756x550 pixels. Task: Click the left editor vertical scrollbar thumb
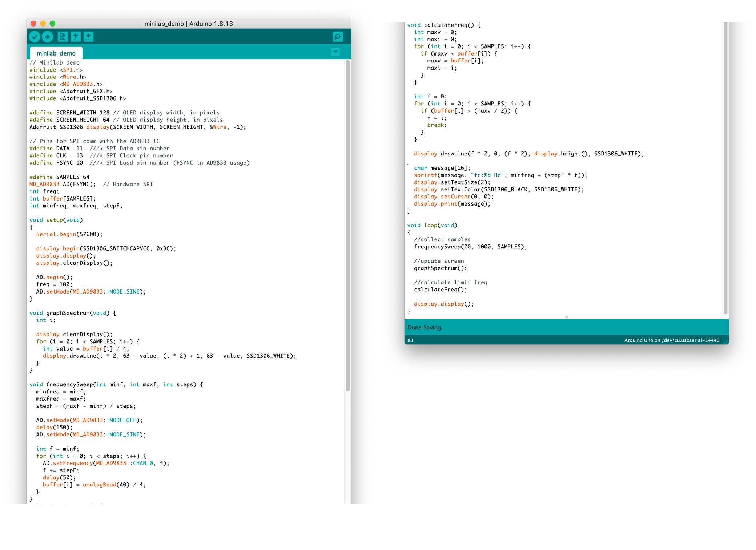coord(347,225)
